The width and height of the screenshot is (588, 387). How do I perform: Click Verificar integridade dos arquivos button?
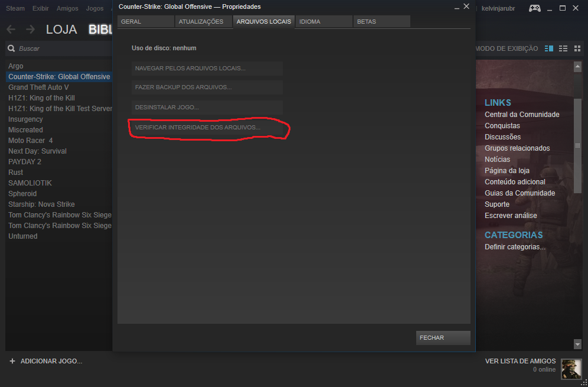click(x=207, y=128)
